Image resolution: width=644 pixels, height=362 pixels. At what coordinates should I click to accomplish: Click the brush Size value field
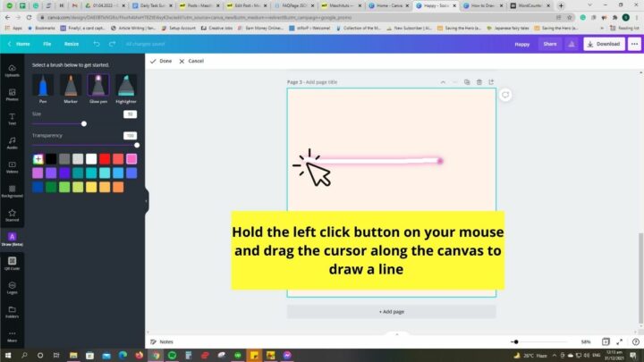tap(131, 114)
